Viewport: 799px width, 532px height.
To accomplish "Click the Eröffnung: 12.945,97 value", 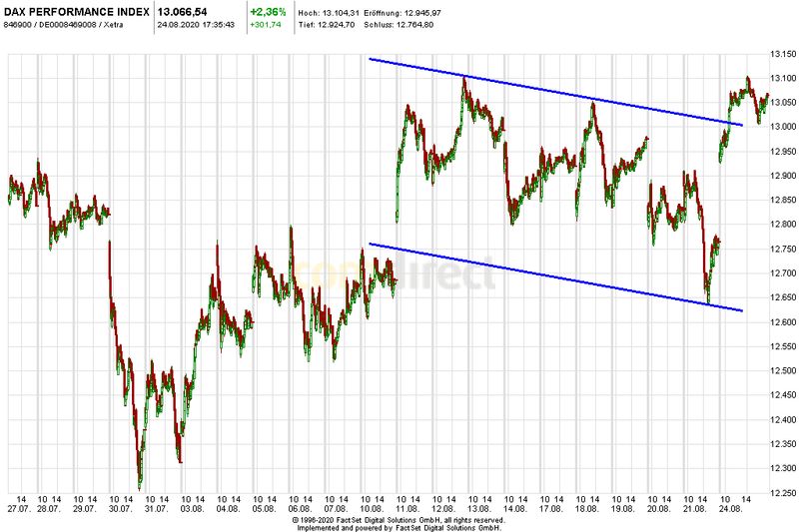I will [x=402, y=13].
